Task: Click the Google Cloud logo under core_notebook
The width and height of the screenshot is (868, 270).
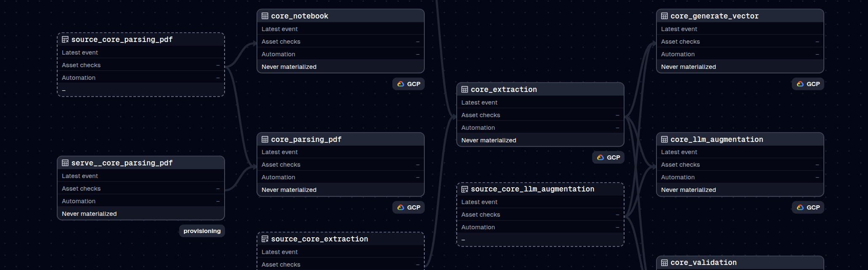Action: 401,84
